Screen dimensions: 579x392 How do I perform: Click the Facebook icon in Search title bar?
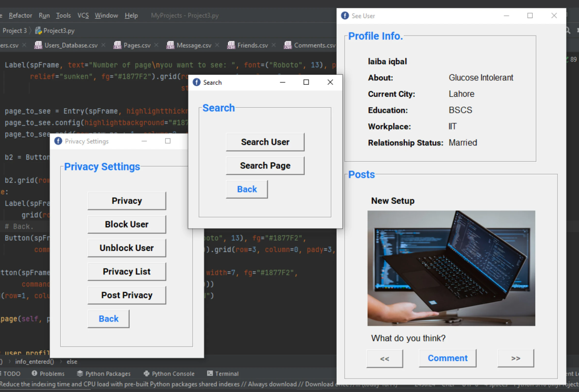(197, 82)
